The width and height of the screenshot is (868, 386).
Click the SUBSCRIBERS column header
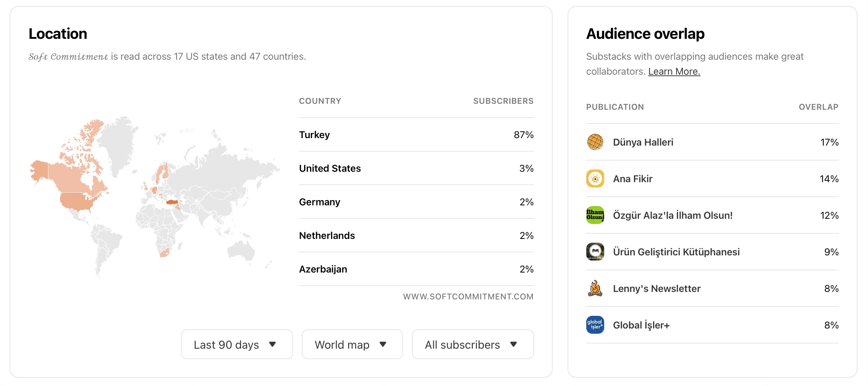tap(503, 101)
